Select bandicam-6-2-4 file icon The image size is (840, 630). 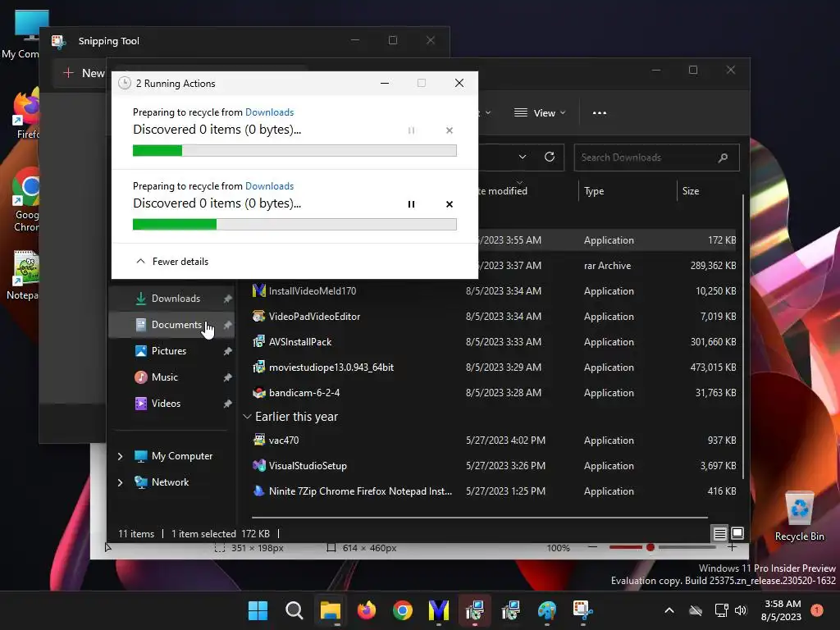pyautogui.click(x=259, y=393)
